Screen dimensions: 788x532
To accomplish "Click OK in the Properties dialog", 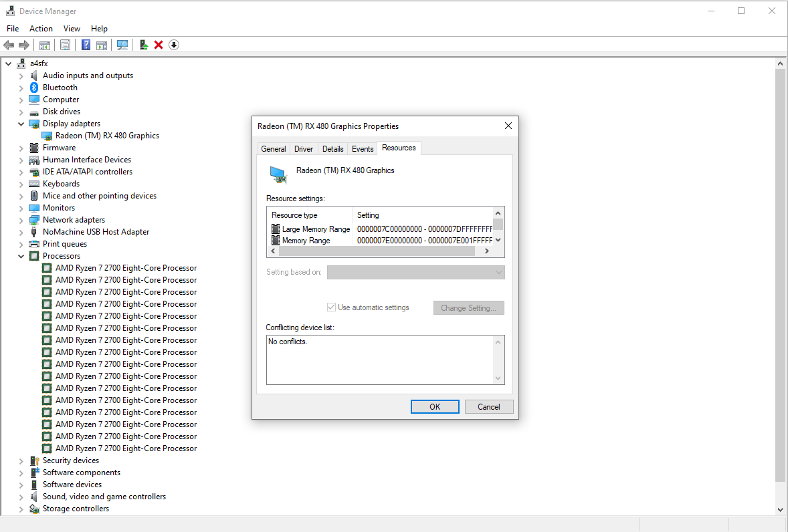I will tap(435, 406).
